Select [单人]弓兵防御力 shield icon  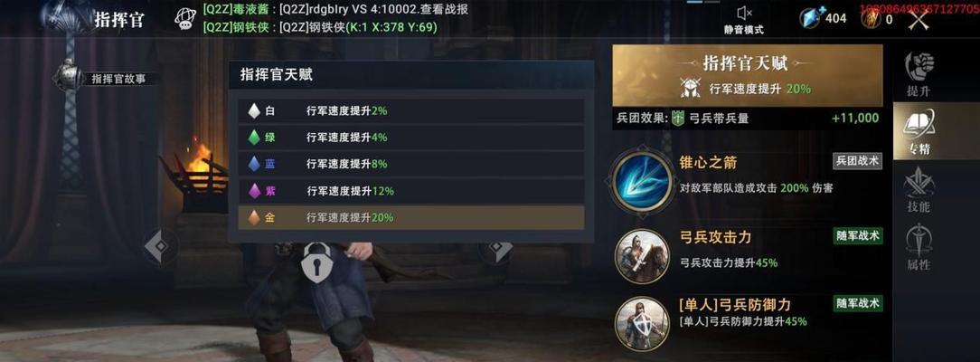(642, 322)
